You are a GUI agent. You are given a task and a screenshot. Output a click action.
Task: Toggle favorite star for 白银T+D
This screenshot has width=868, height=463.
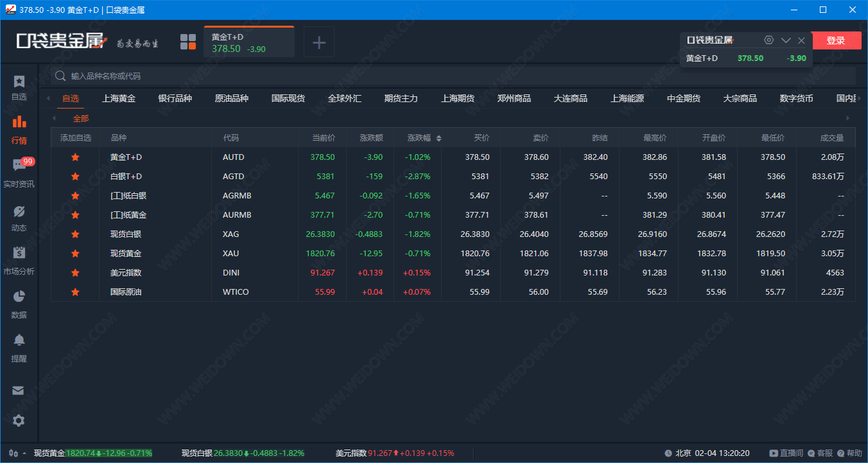(x=75, y=176)
